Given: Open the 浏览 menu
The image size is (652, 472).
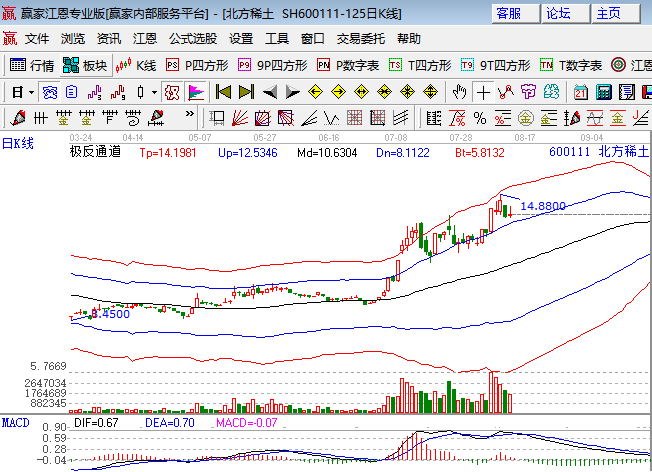Looking at the screenshot, I should 73,39.
